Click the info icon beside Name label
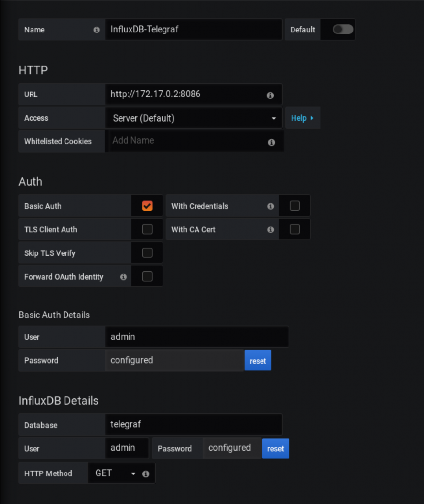Image resolution: width=424 pixels, height=504 pixels. click(97, 30)
